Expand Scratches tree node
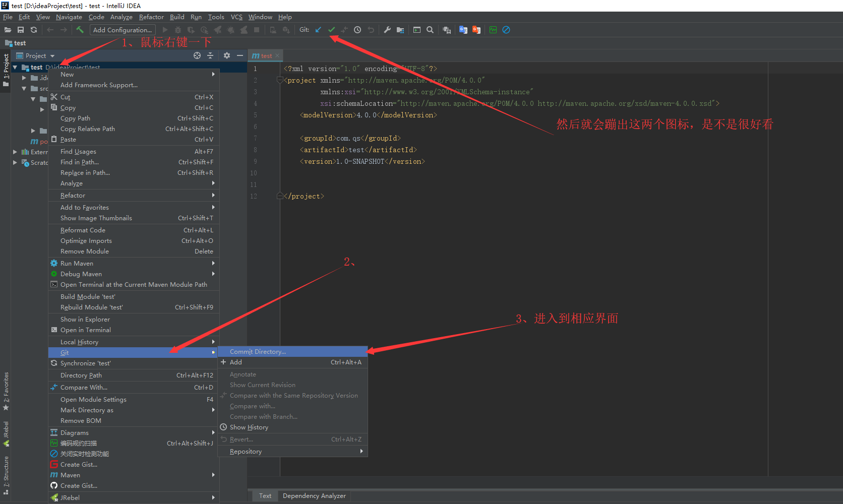This screenshot has width=843, height=504. (15, 162)
